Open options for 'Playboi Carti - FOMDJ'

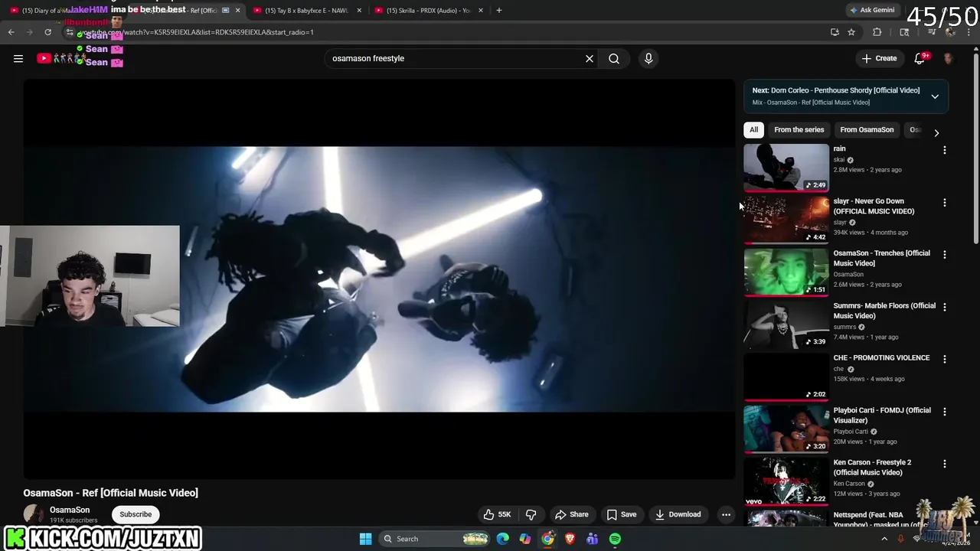pyautogui.click(x=944, y=412)
